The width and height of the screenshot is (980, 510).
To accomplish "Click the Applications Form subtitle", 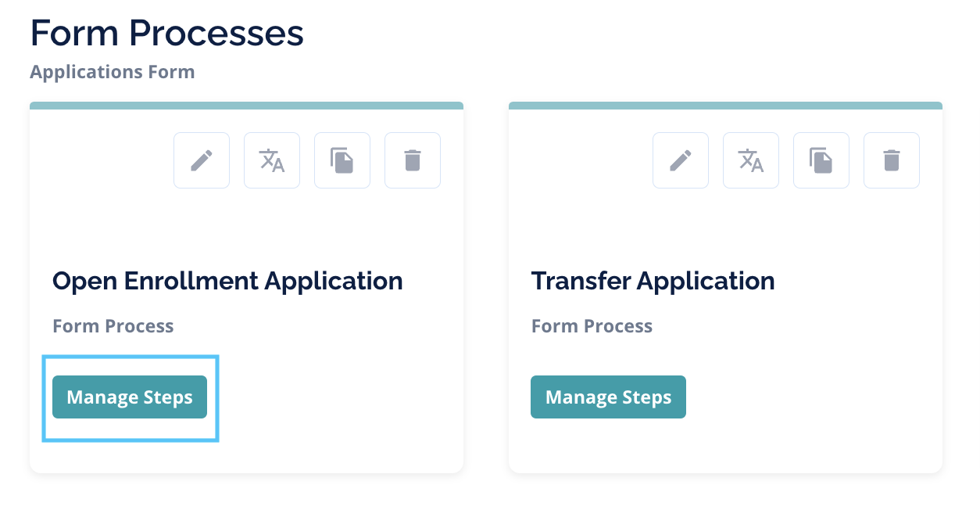I will [112, 72].
